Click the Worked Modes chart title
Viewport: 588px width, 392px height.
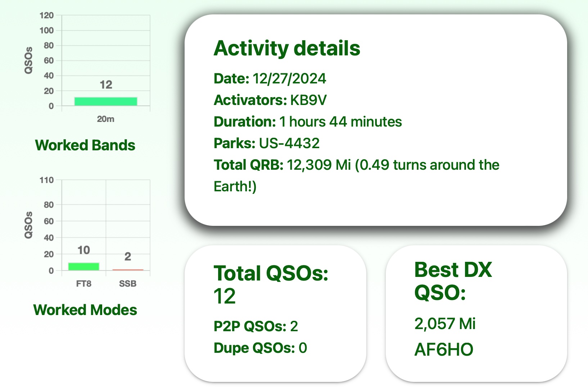coord(85,310)
